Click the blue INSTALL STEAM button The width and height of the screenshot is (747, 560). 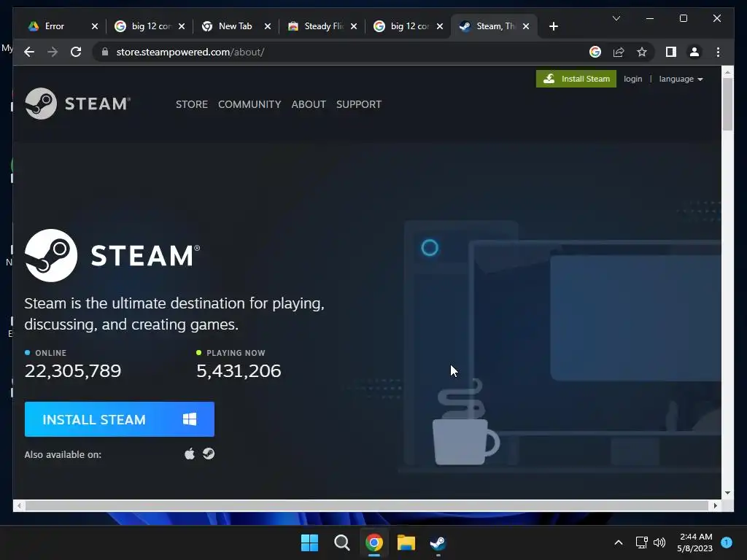120,419
